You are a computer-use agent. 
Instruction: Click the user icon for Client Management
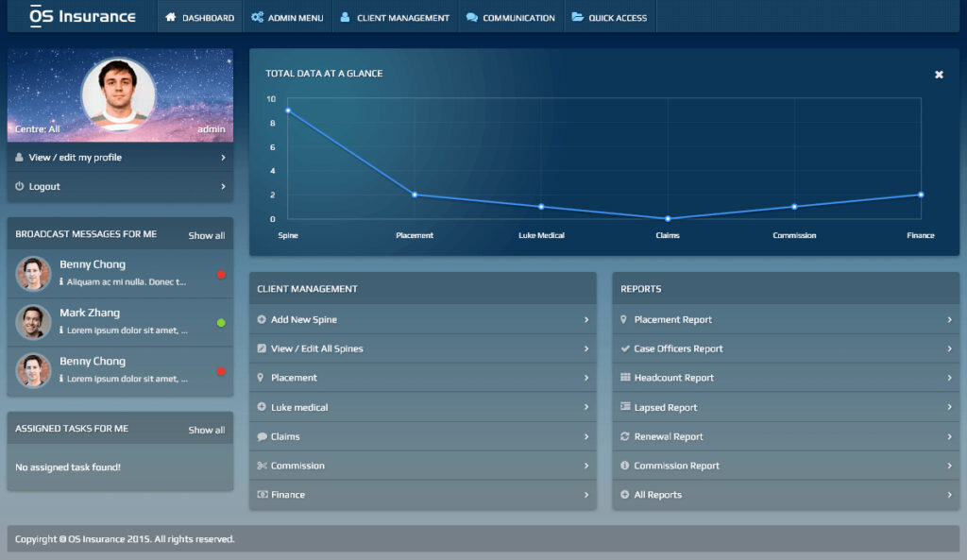[346, 17]
